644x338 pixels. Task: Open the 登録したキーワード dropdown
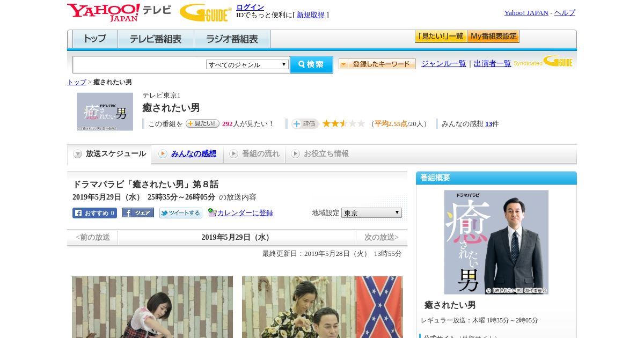click(x=377, y=64)
